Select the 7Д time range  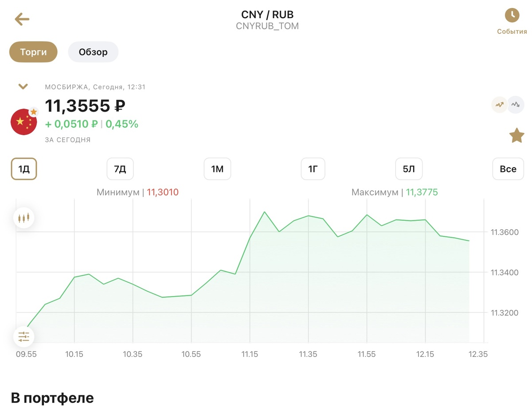120,169
